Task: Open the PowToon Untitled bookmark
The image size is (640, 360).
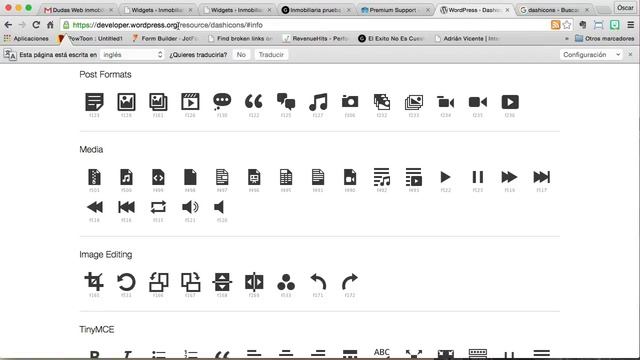Action: (x=90, y=38)
